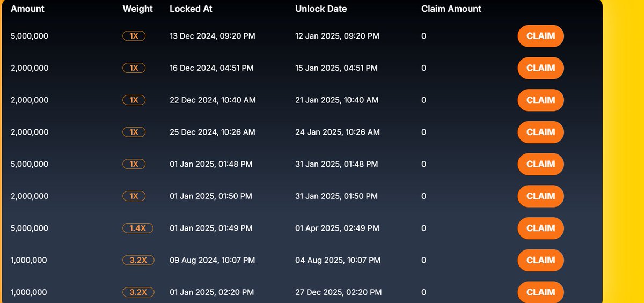Click the 2,000,000 amount locked 22 Dec 2024

pyautogui.click(x=30, y=100)
